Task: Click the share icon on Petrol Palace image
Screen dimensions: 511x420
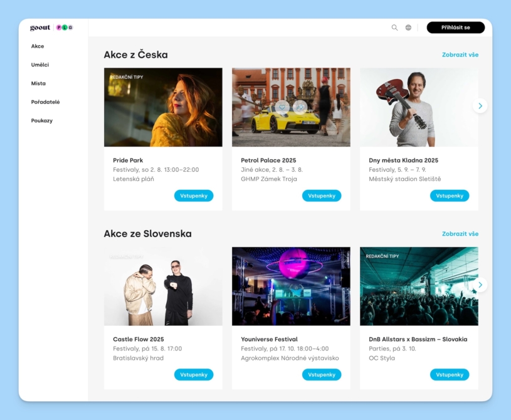Action: (x=300, y=107)
